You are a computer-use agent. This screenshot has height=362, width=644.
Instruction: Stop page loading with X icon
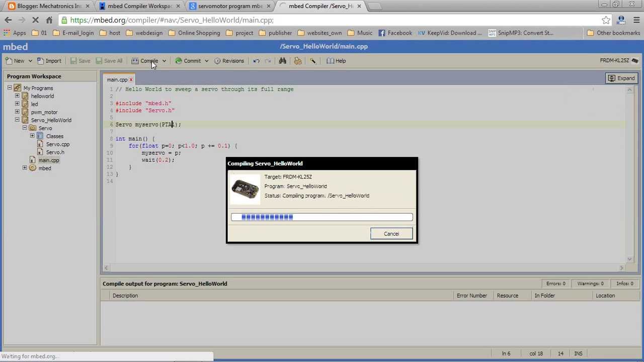[35, 20]
